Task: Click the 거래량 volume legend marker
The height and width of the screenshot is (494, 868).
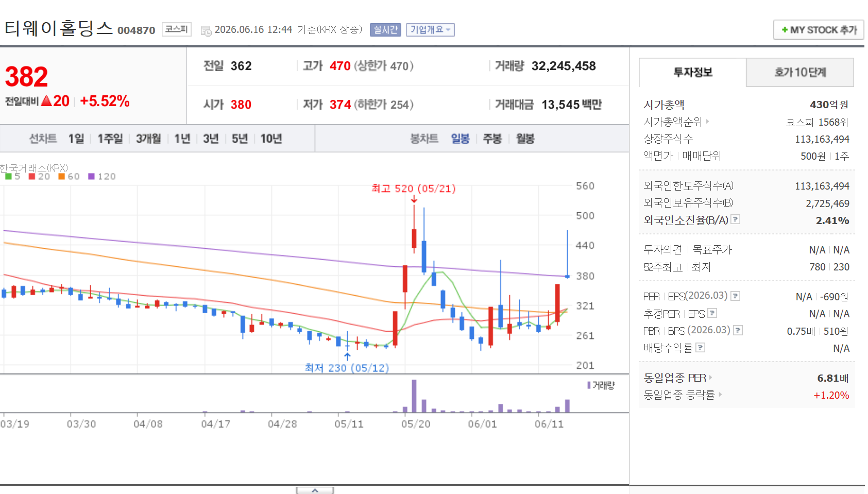Action: click(x=589, y=385)
